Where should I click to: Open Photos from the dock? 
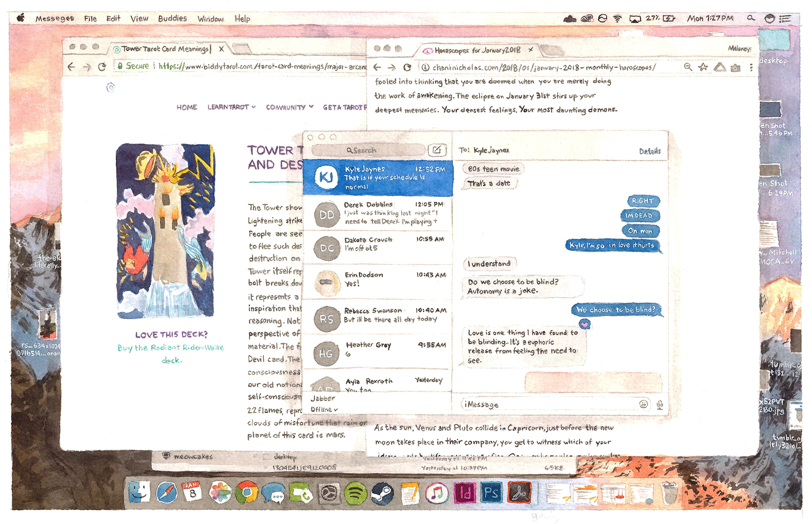pyautogui.click(x=220, y=492)
